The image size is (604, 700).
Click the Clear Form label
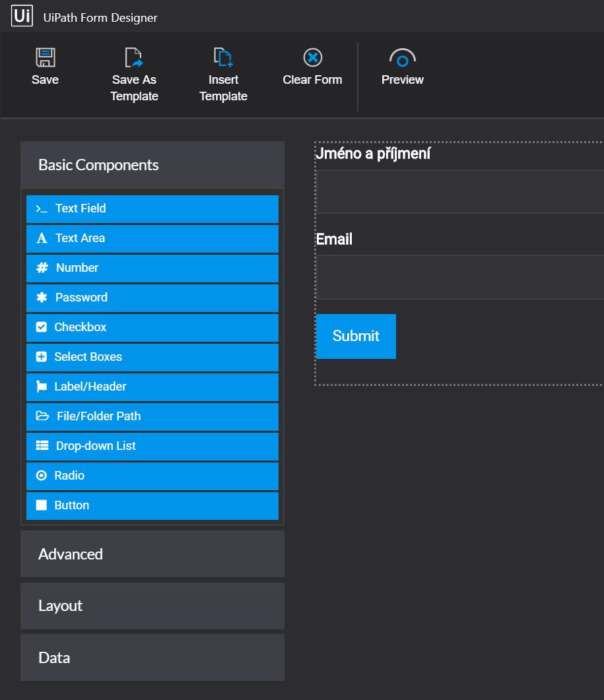click(312, 80)
